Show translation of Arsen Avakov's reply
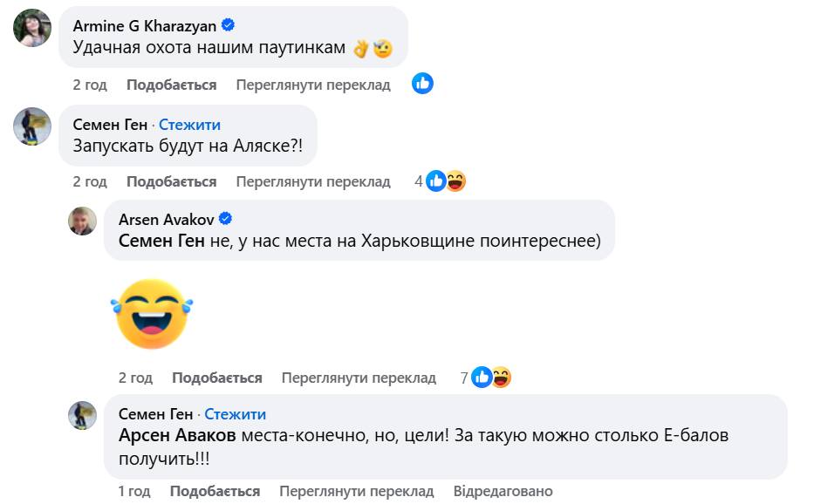 (x=359, y=378)
